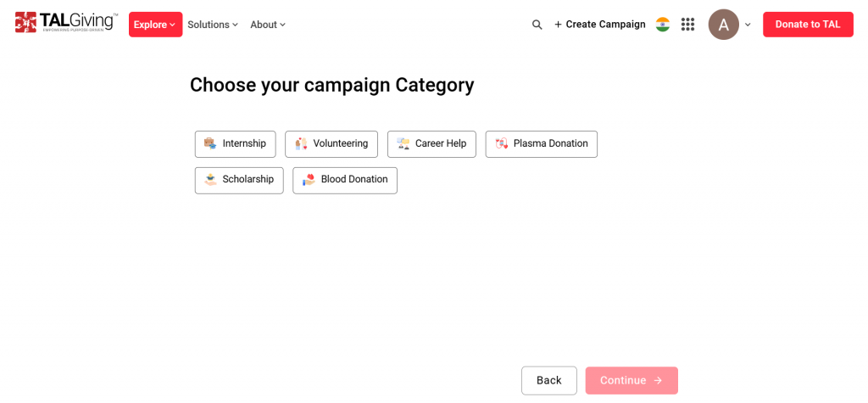
Task: Expand the Explore dropdown
Action: tap(156, 25)
